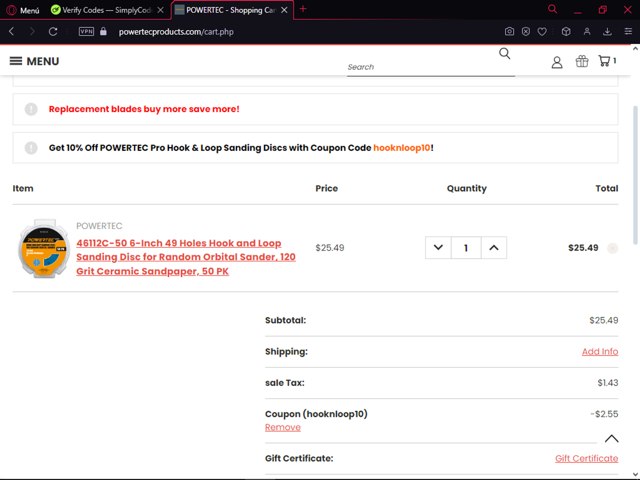Open a new browser tab
This screenshot has height=480, width=640.
(303, 9)
